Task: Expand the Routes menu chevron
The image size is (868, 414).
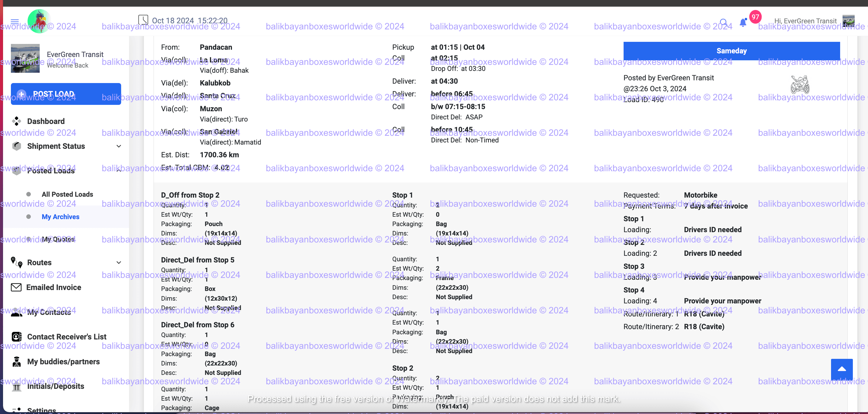Action: pyautogui.click(x=119, y=262)
